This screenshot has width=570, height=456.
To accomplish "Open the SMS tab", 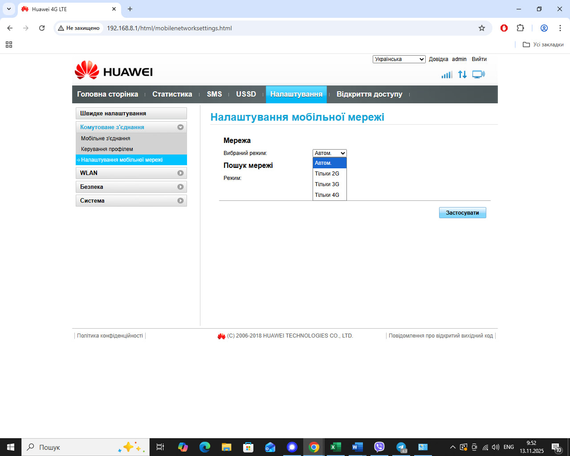I will coord(214,94).
